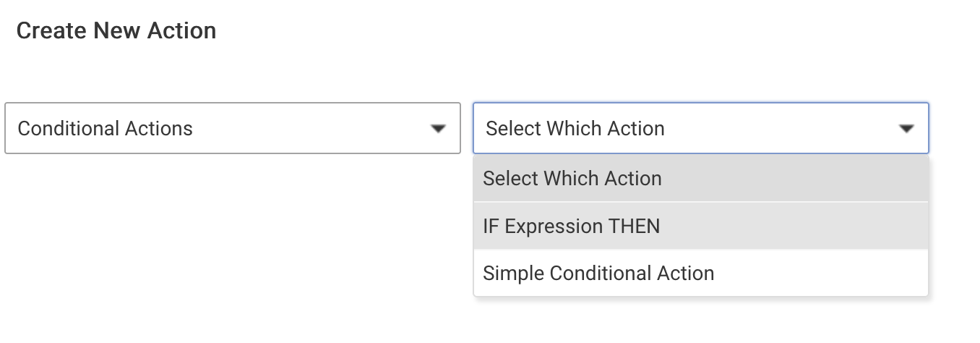Select the Simple Conditional Action option
This screenshot has width=980, height=343.
pyautogui.click(x=598, y=274)
